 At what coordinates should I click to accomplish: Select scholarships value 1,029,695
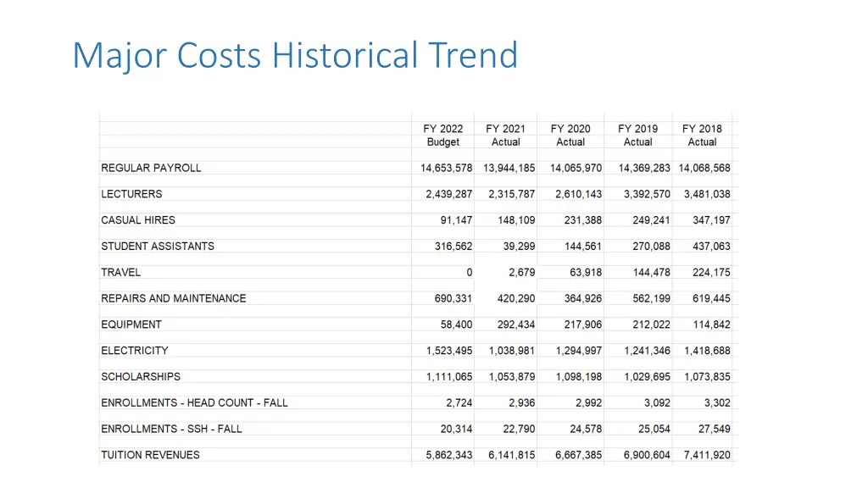647,376
